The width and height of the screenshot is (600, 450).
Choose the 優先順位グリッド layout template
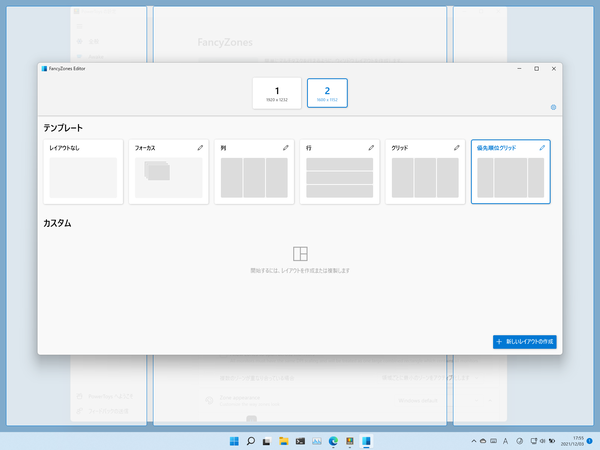coord(510,172)
